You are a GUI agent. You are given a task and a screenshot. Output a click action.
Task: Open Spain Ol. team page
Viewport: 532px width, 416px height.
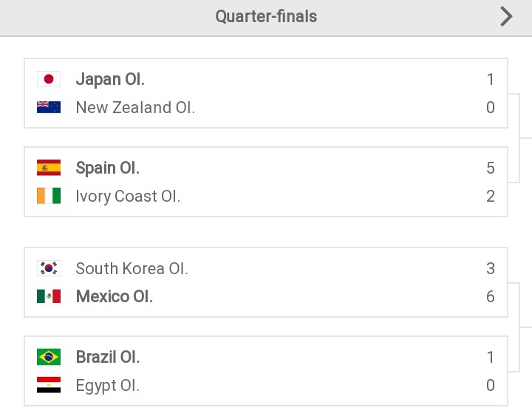[x=108, y=168]
